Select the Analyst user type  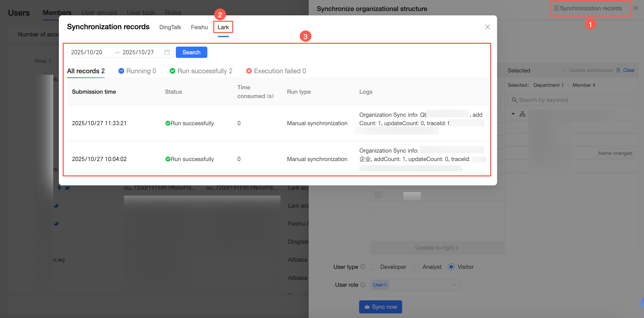(x=416, y=267)
